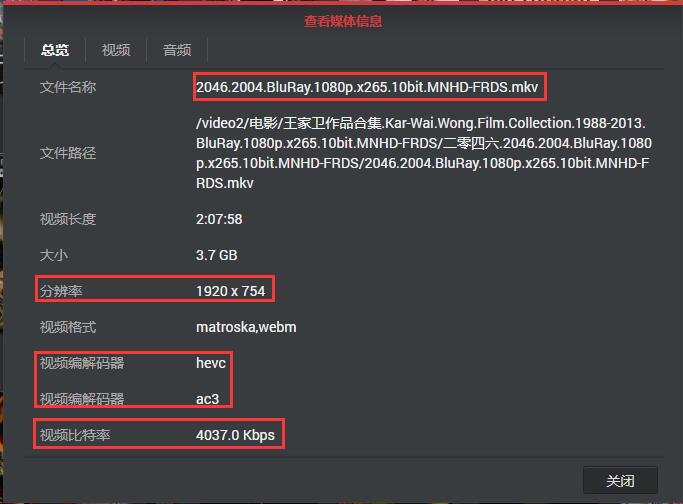The height and width of the screenshot is (504, 683).
Task: Select the 2:07:58 video length value
Action: (x=219, y=219)
